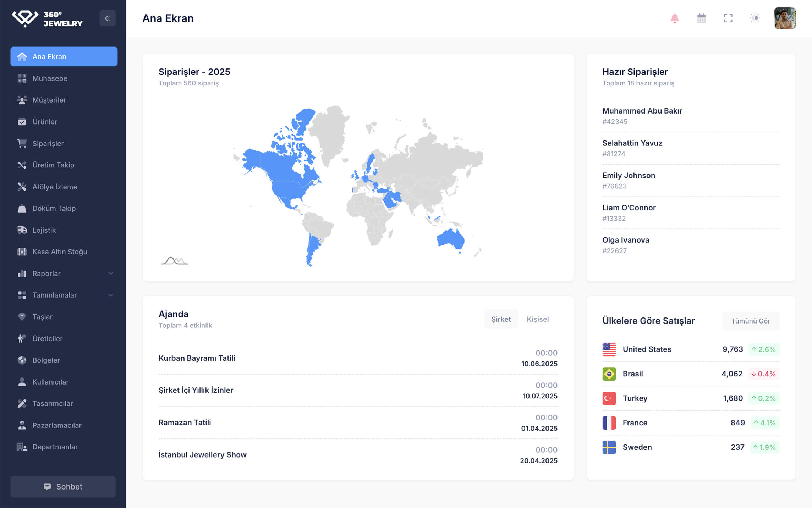The width and height of the screenshot is (812, 508).
Task: Open Muhasebe from sidebar
Action: pyautogui.click(x=50, y=78)
